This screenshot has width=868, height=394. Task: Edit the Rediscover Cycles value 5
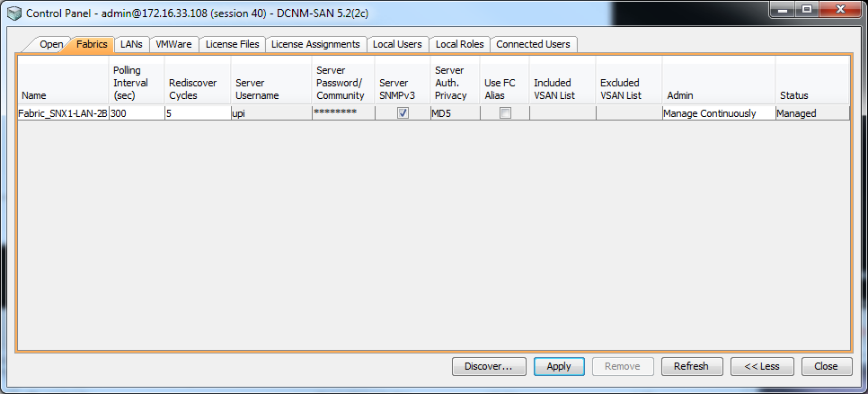(x=198, y=113)
